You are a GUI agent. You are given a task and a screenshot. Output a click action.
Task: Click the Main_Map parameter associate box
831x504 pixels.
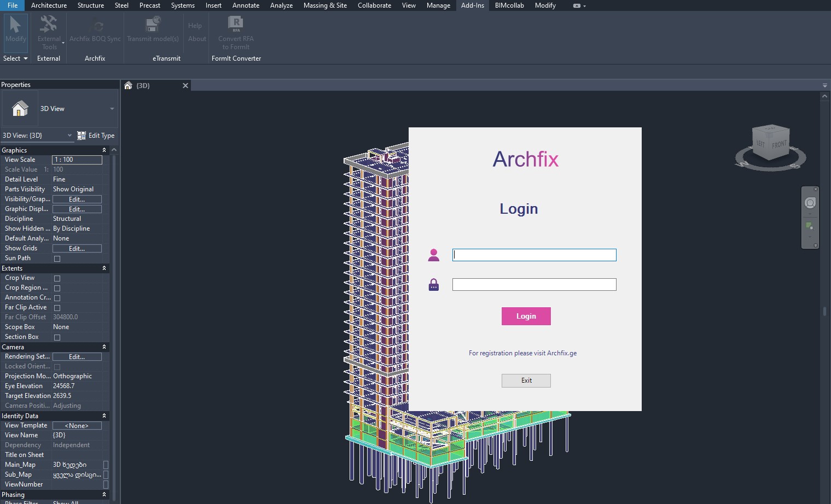coord(106,465)
